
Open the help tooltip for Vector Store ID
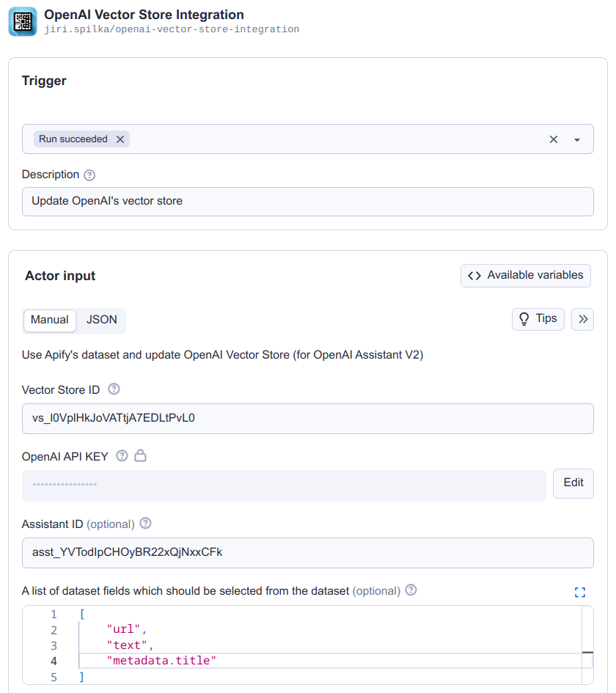point(114,389)
